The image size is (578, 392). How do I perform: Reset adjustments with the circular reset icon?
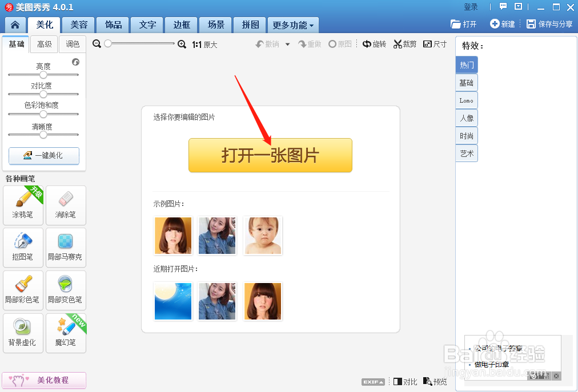point(75,62)
